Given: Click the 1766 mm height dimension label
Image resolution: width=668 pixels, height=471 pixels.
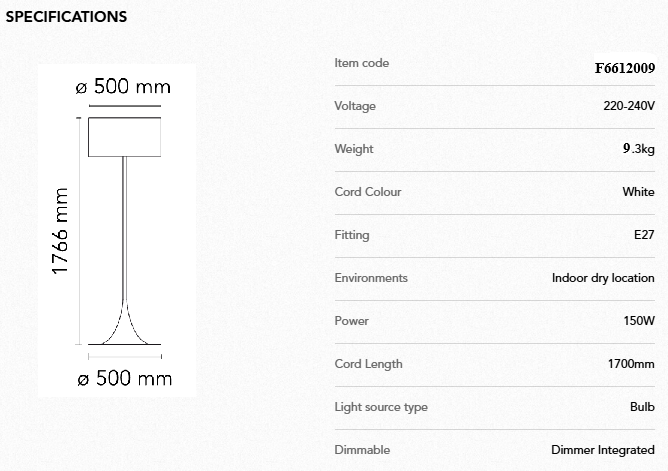Looking at the screenshot, I should click(60, 231).
